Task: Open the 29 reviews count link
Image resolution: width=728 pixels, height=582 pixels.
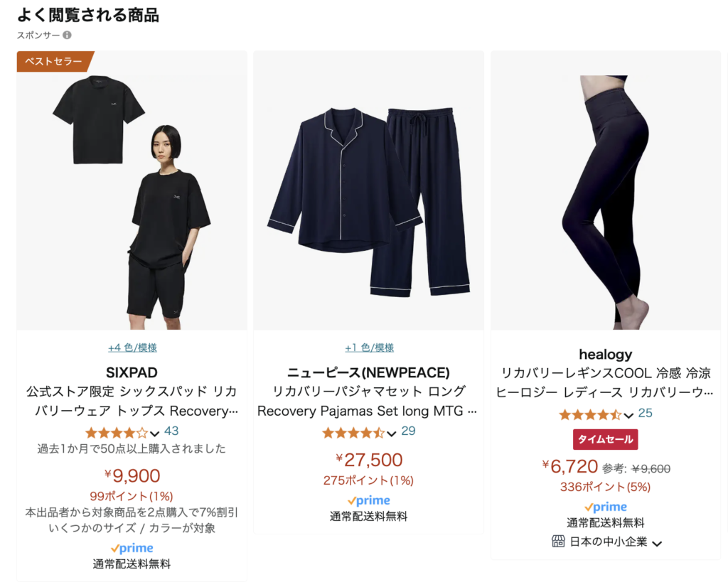Action: click(408, 431)
